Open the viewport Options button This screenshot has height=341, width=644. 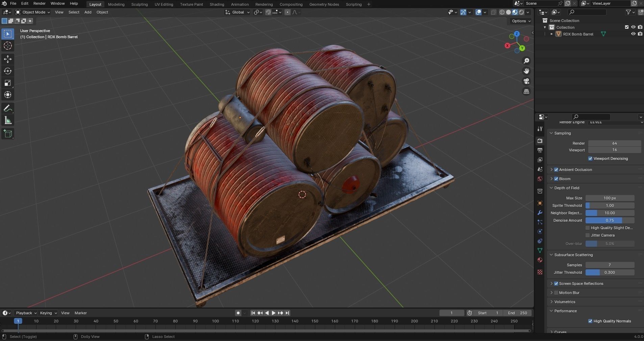click(x=521, y=21)
